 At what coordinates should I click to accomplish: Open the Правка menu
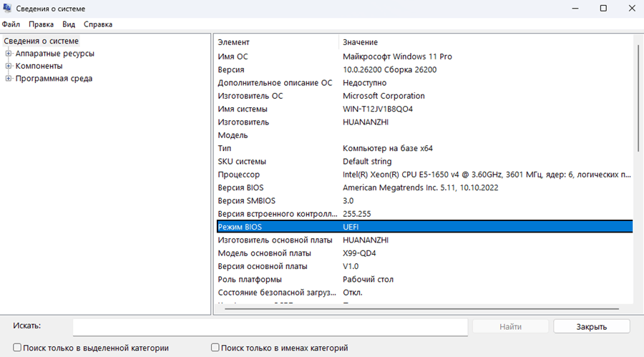(41, 24)
